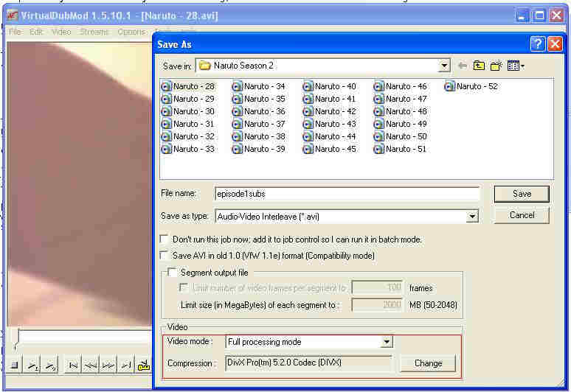Select file "Naruto - 43"
The height and width of the screenshot is (392, 571).
[x=329, y=124]
